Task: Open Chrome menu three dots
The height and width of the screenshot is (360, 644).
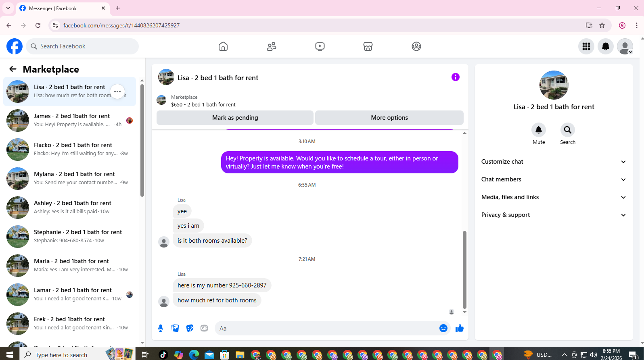Action: coord(637,25)
